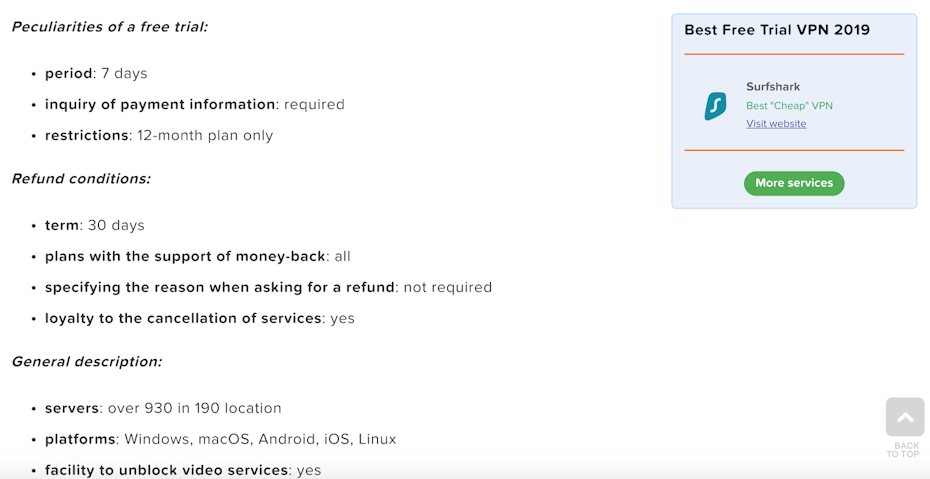Click the Best "Cheap" VPN tagline
This screenshot has height=479, width=930.
click(x=789, y=106)
